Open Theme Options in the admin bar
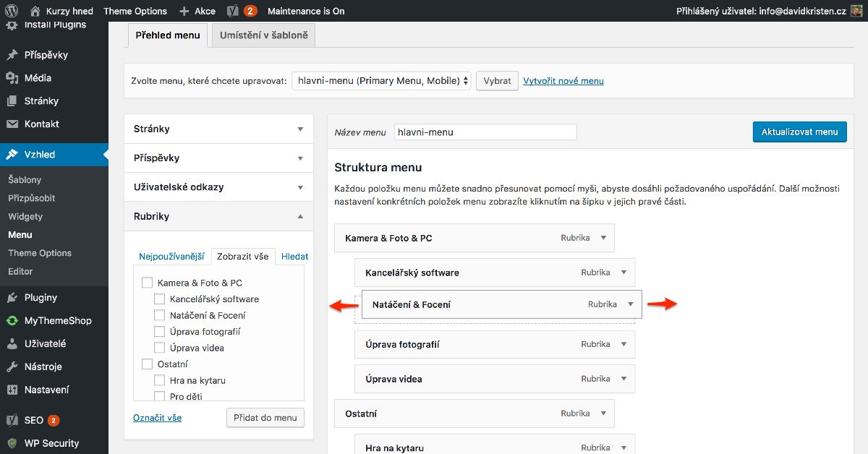 135,11
